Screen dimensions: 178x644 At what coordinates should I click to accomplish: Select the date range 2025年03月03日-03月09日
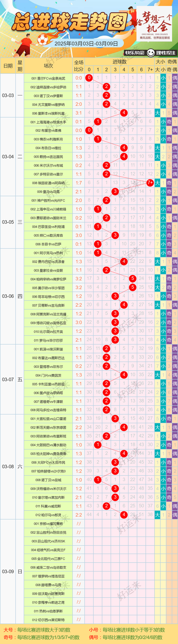[86, 43]
